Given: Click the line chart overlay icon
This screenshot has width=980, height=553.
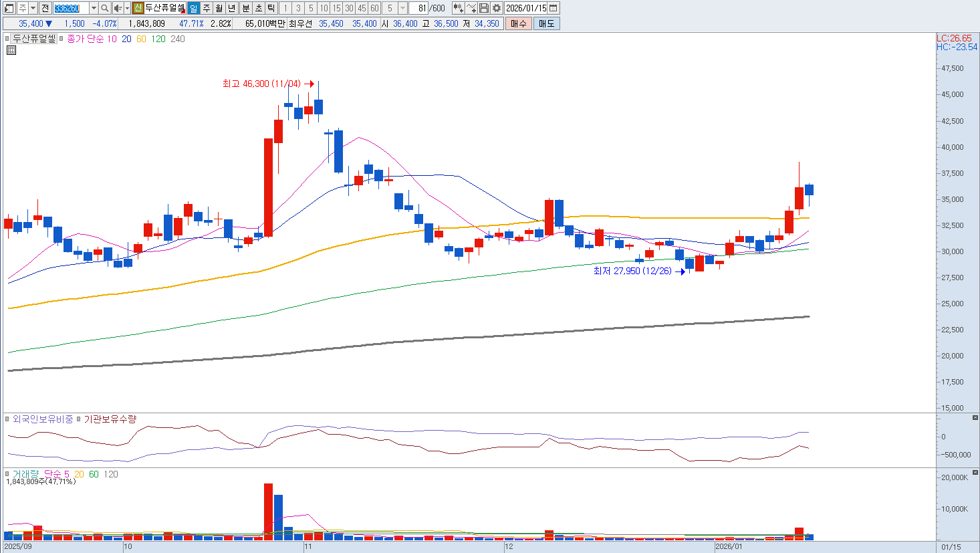Looking at the screenshot, I should pos(471,8).
